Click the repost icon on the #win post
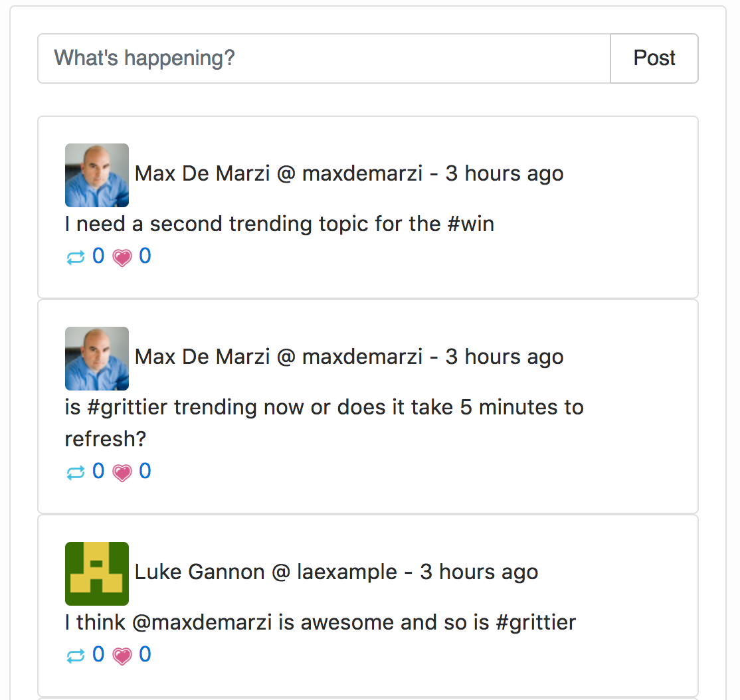This screenshot has width=740, height=700. click(76, 258)
